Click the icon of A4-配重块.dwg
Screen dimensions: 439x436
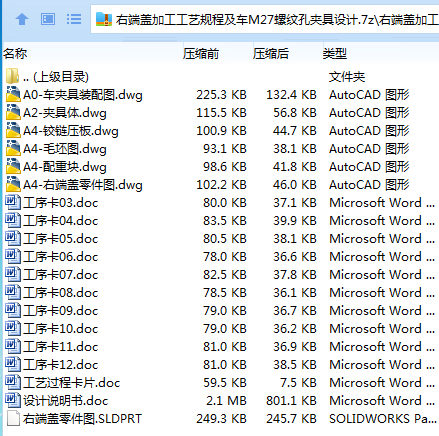coord(13,166)
